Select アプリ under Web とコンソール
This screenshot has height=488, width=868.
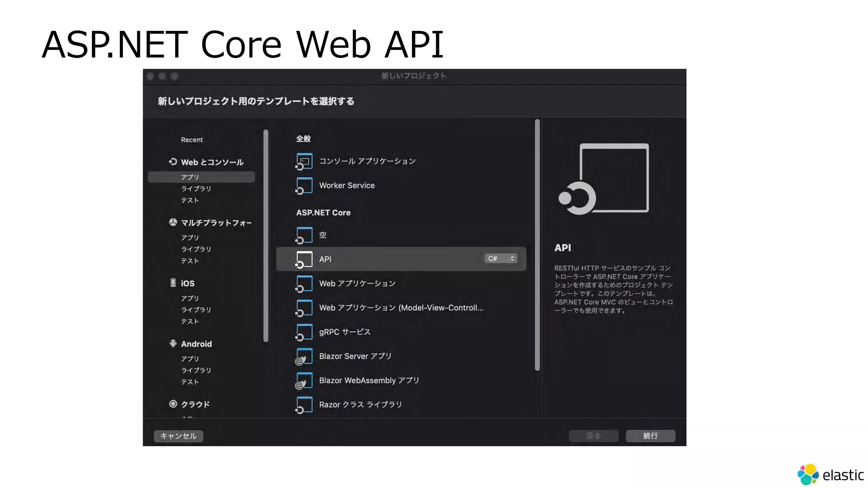(x=201, y=177)
